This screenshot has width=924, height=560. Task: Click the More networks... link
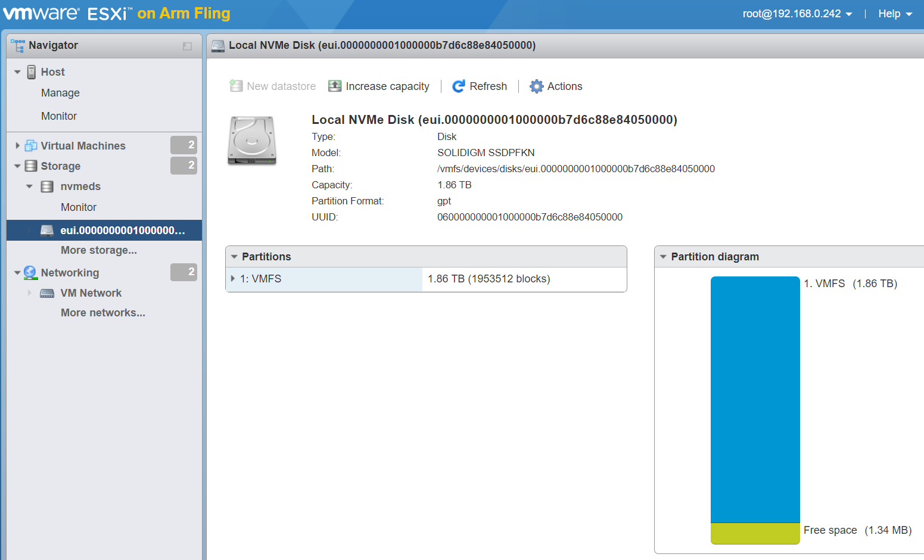[x=103, y=313]
